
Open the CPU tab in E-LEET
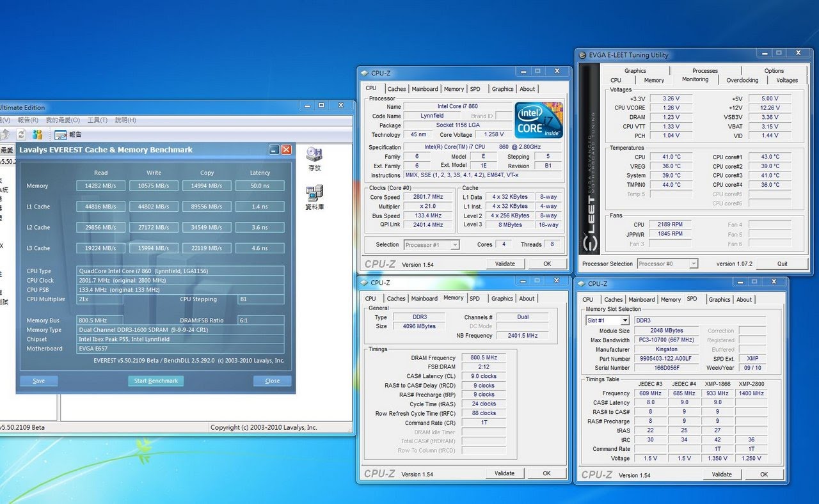(x=616, y=80)
